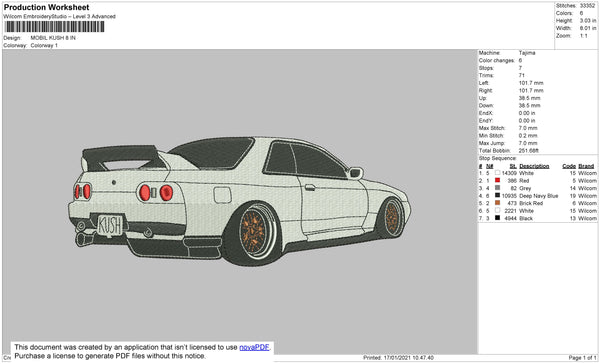Click the Code column header
The height and width of the screenshot is (364, 600).
(x=569, y=166)
